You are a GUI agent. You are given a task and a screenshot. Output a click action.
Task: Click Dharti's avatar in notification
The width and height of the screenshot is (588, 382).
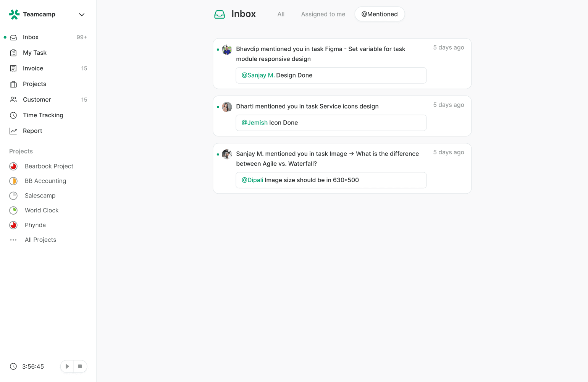point(227,107)
